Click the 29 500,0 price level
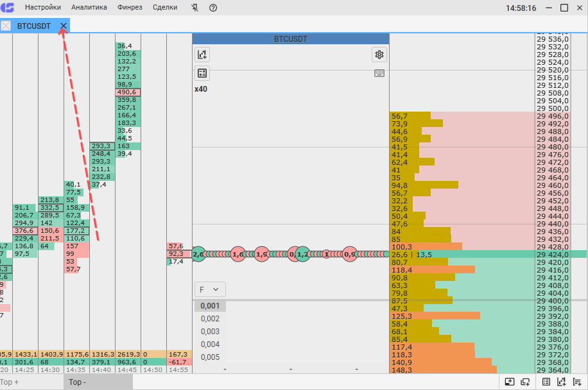Image resolution: width=588 pixels, height=390 pixels. click(x=553, y=108)
